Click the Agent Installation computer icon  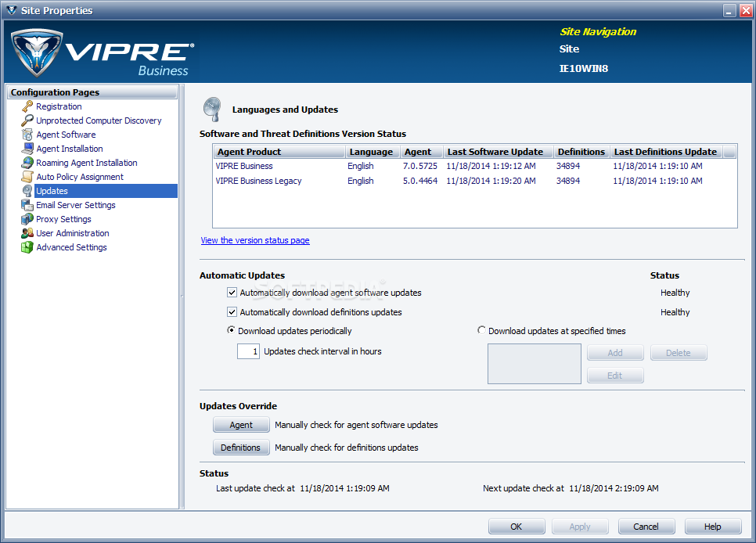tap(27, 148)
